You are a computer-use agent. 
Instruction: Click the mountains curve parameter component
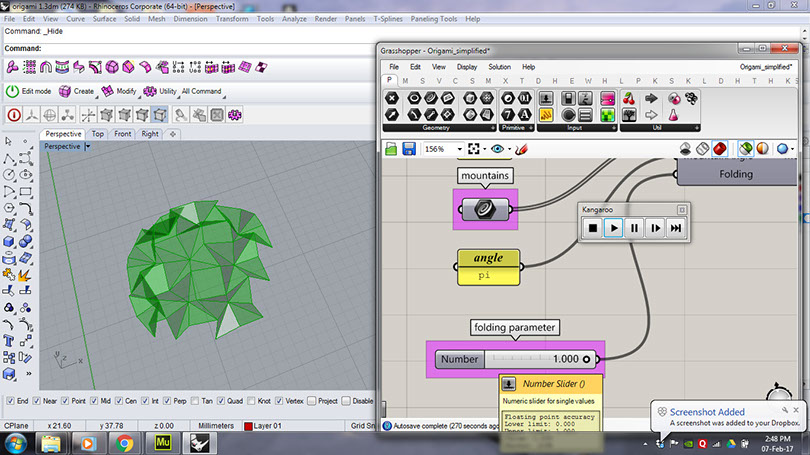click(x=485, y=209)
